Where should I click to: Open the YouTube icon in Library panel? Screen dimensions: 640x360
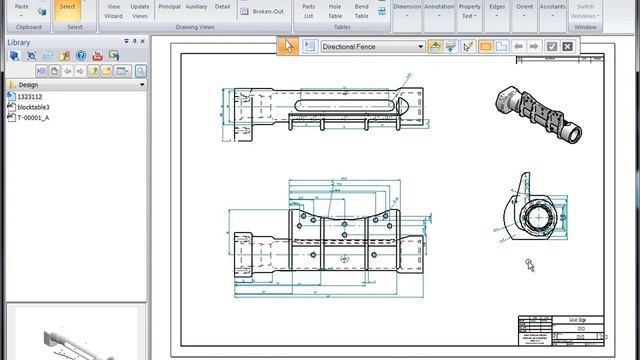click(98, 56)
